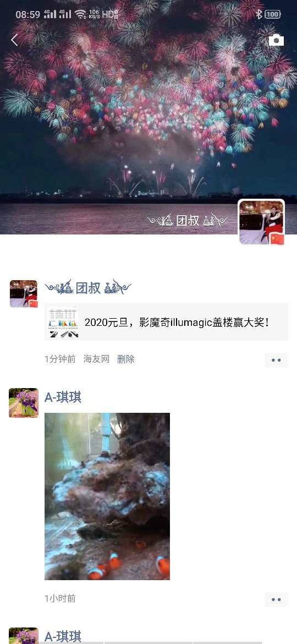The image size is (297, 644).
Task: Open 团叔 avatar beside first post
Action: coord(24,294)
